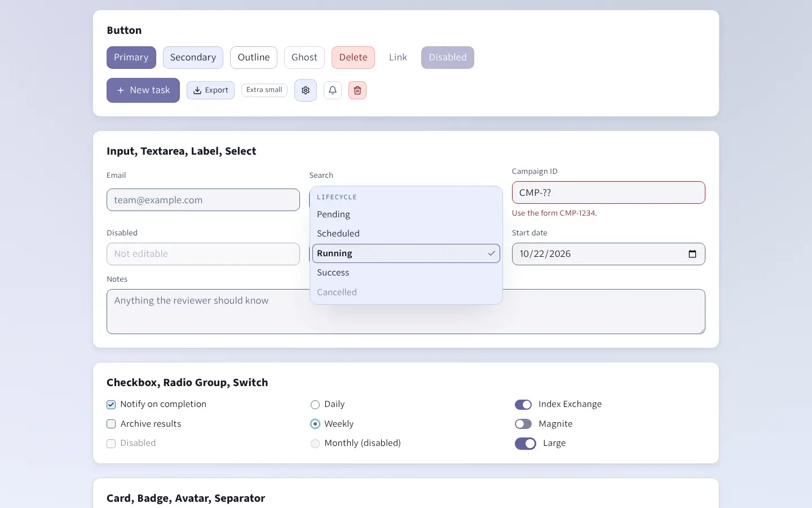The image size is (812, 508).
Task: Click the LIFECYCLE group heading text
Action: (x=337, y=197)
